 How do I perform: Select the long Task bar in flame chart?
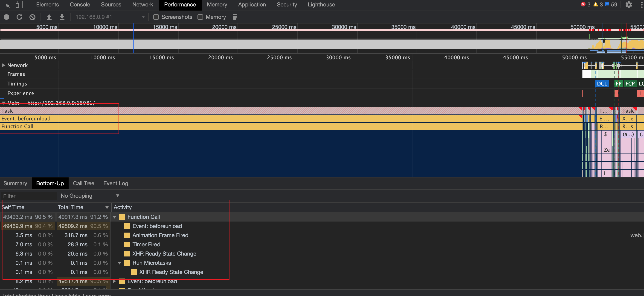[291, 111]
